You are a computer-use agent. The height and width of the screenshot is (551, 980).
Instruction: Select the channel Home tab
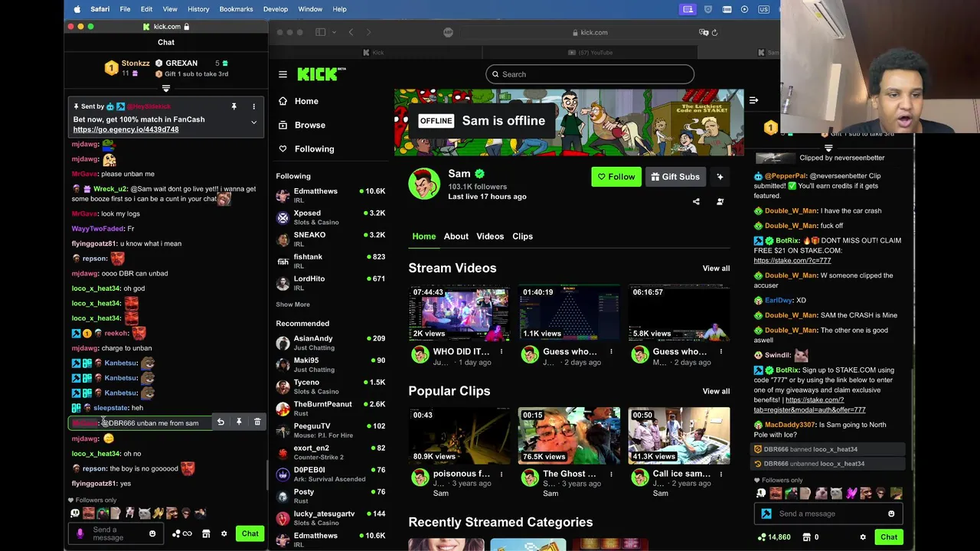pyautogui.click(x=423, y=236)
